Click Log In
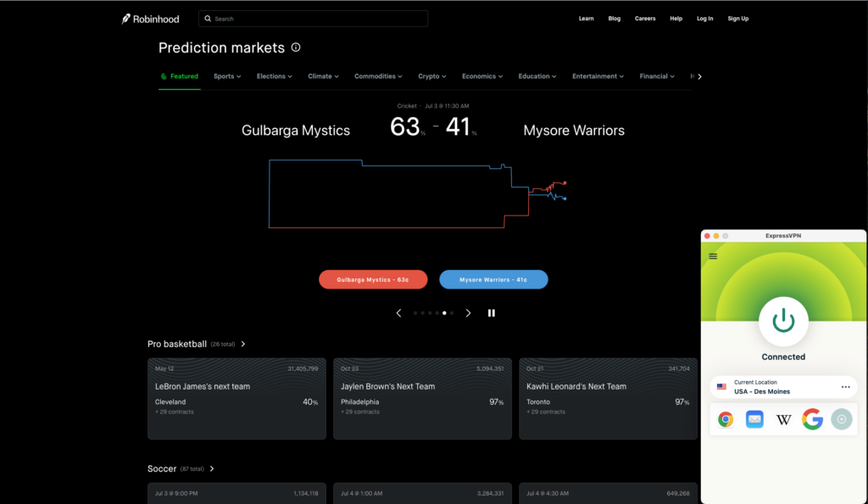 tap(704, 19)
